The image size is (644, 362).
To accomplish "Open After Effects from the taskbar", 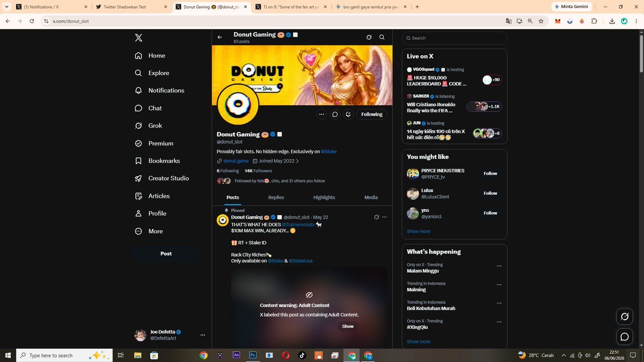I will (x=236, y=355).
